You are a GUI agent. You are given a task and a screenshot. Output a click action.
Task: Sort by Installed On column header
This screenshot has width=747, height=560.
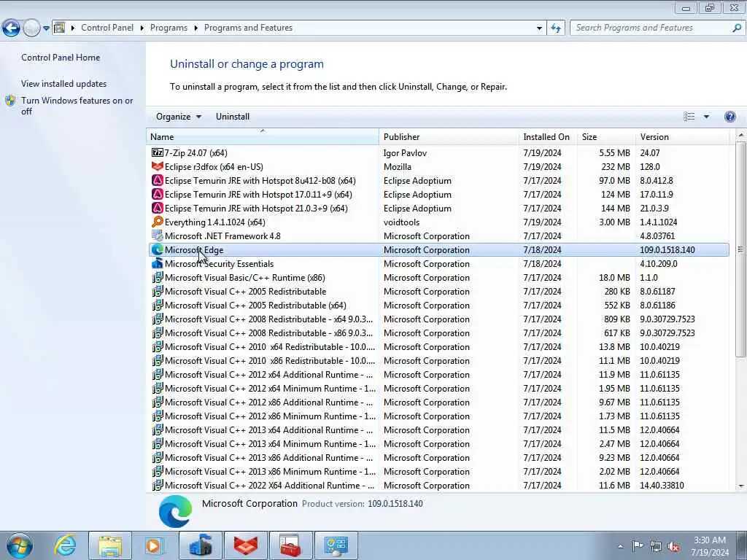click(548, 136)
